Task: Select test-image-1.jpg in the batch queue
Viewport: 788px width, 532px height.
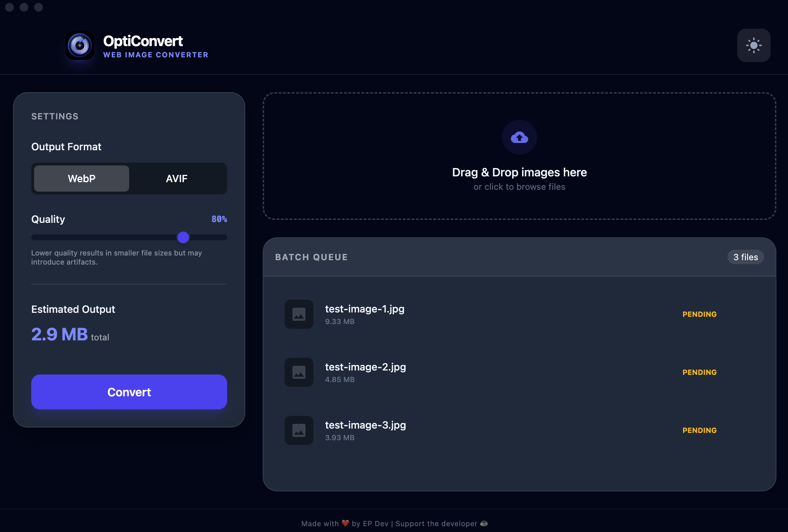Action: pos(365,309)
